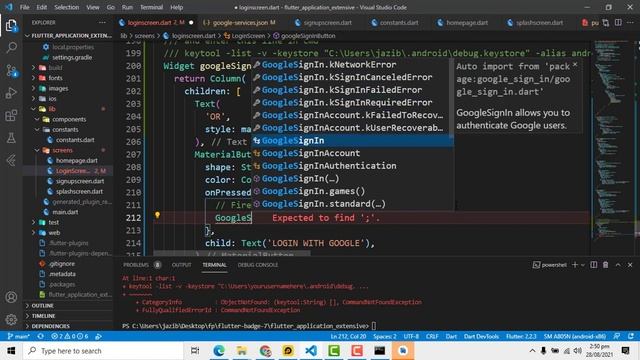Open the File menu
The width and height of the screenshot is (640, 360).
pyautogui.click(x=24, y=7)
